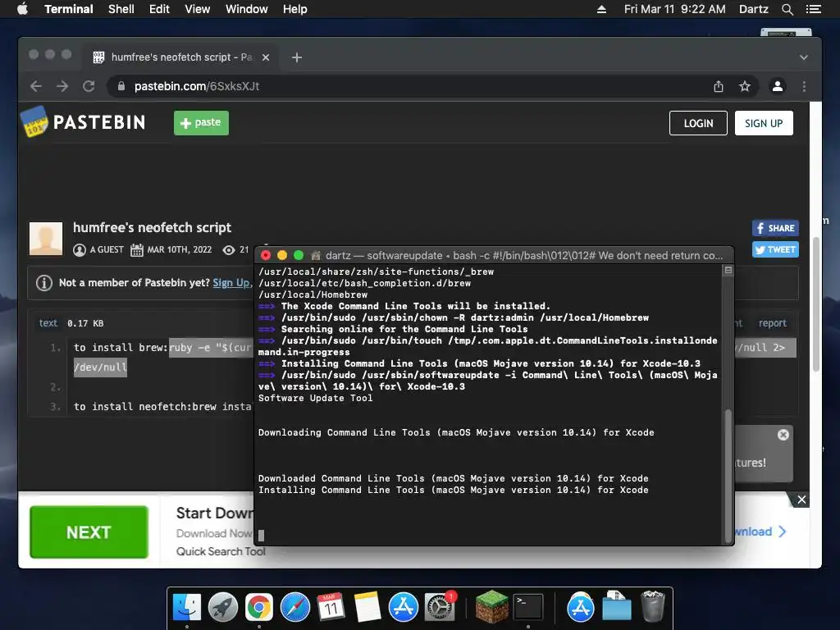This screenshot has width=840, height=630.
Task: Open the Chrome profile icon
Action: [x=778, y=86]
